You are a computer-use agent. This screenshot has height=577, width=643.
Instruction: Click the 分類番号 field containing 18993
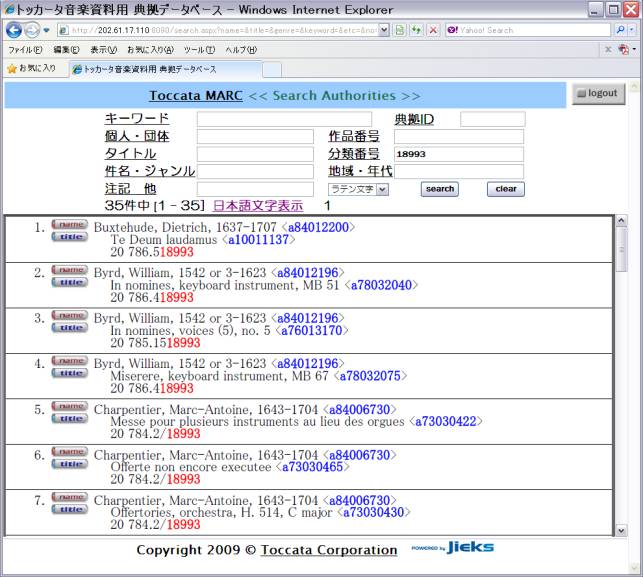pos(459,154)
